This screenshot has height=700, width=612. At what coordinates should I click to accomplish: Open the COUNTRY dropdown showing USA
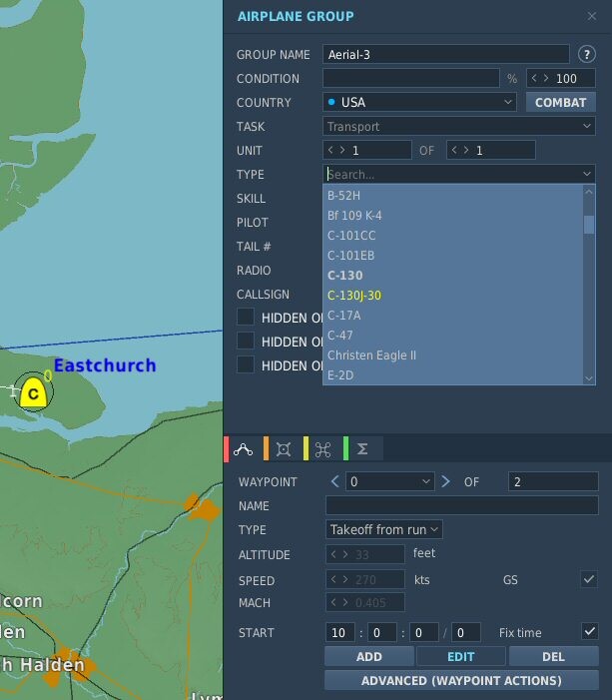click(x=419, y=102)
